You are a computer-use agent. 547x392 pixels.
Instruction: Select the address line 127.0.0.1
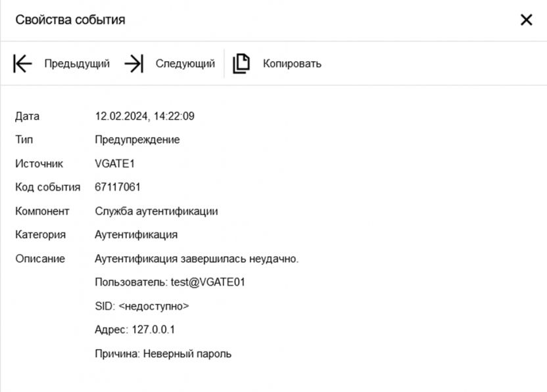[x=135, y=330]
